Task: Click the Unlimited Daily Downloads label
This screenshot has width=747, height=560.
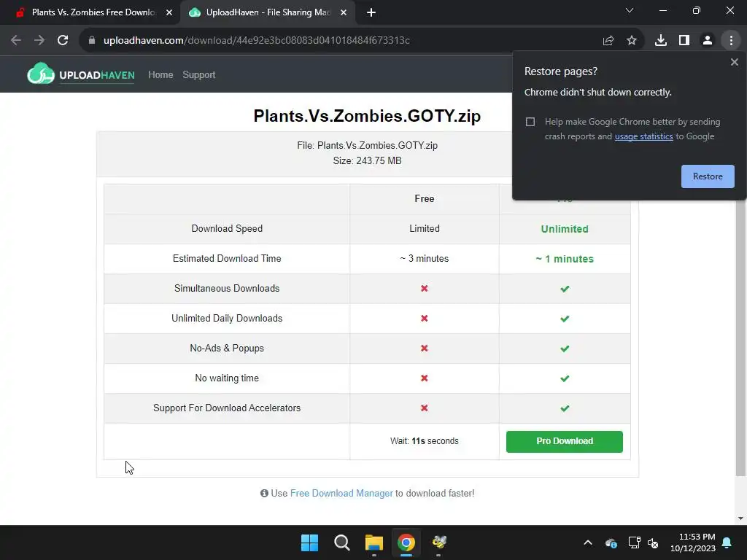Action: 227,318
